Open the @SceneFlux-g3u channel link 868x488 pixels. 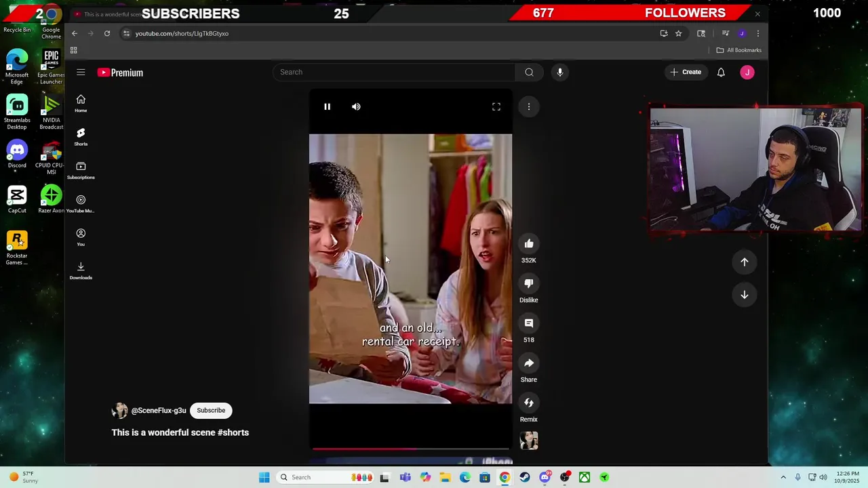pos(159,411)
